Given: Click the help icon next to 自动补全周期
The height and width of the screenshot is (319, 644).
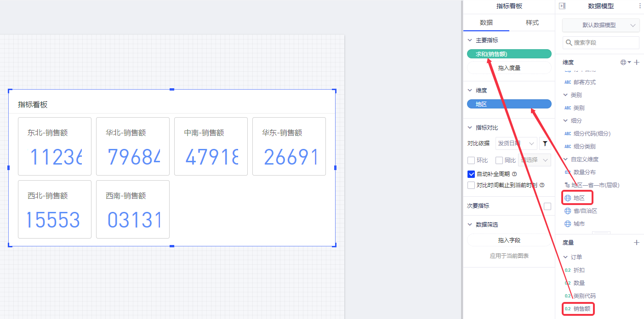Looking at the screenshot, I should (x=514, y=174).
